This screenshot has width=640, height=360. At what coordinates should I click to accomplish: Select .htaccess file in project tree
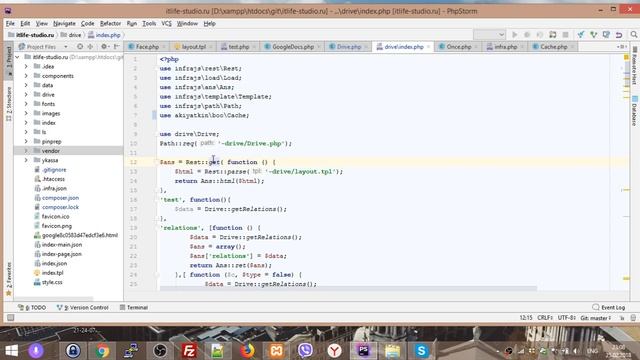(53, 179)
